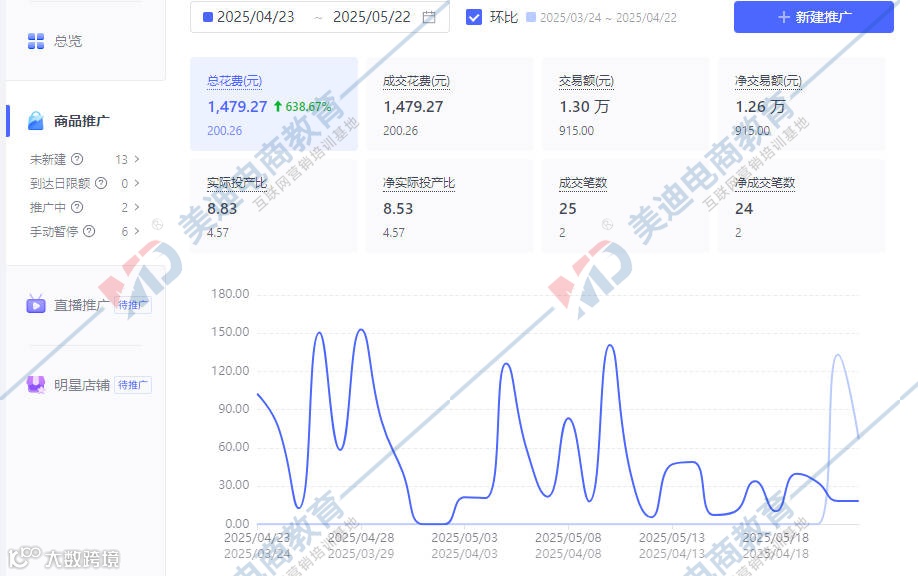This screenshot has height=576, width=918.
Task: Click the 150.00 y-axis value
Action: coord(230,332)
